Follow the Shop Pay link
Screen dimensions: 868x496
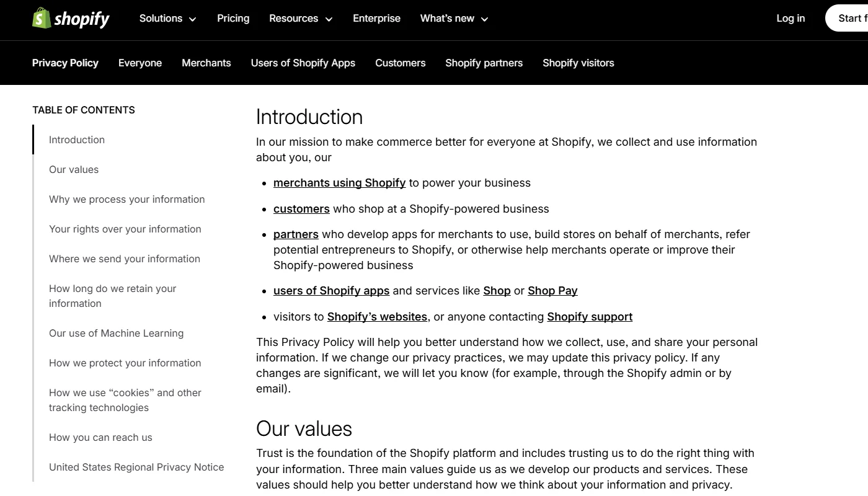[552, 290]
